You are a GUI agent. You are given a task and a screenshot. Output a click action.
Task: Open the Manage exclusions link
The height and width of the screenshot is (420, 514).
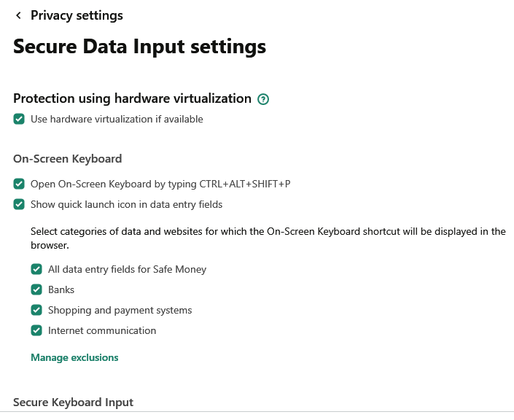point(74,357)
